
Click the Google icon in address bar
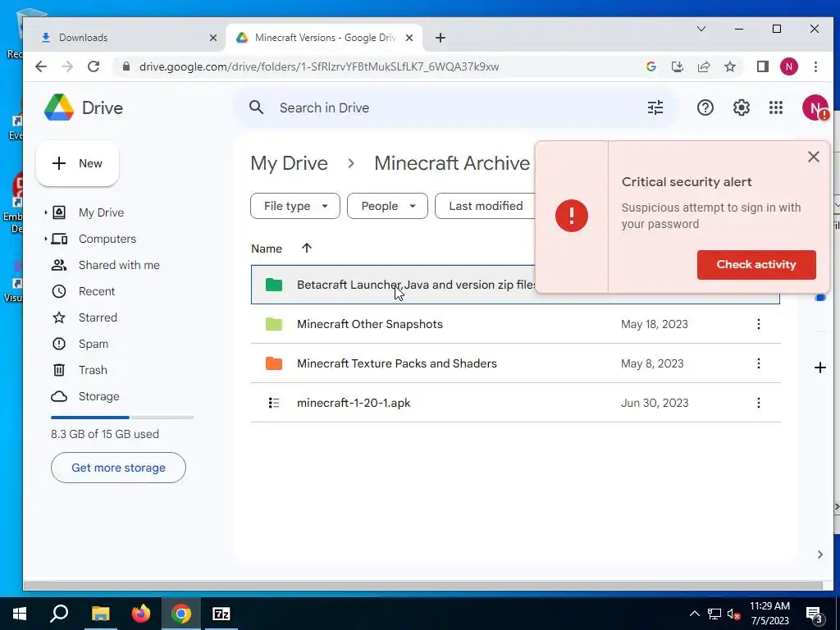click(x=651, y=66)
